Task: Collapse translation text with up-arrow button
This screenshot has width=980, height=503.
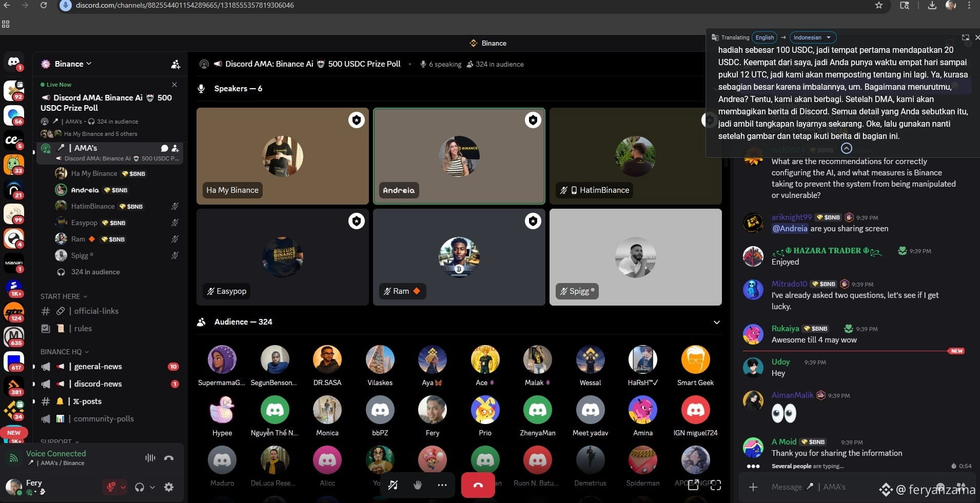Action: point(847,148)
